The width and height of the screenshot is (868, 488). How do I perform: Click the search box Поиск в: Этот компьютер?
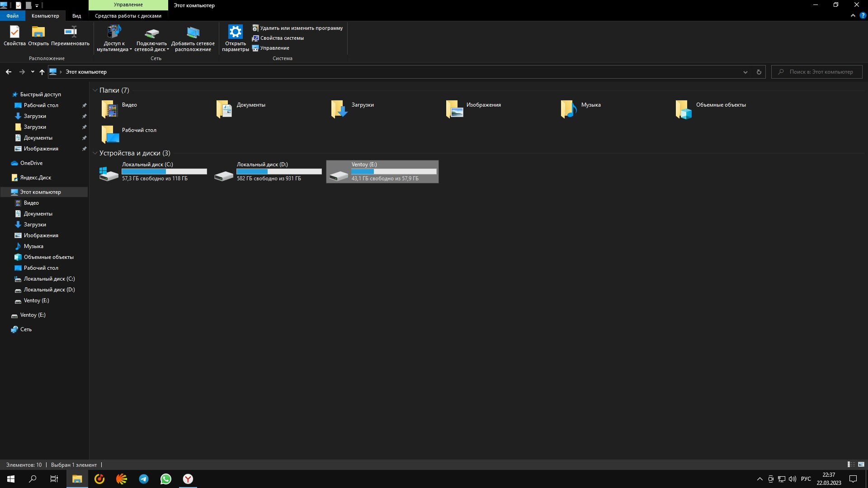tap(817, 72)
